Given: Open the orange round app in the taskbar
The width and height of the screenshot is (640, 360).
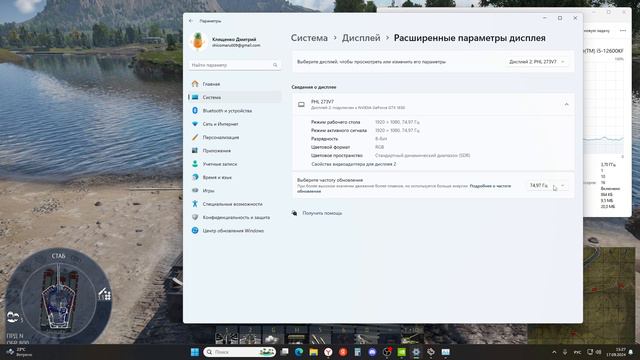Looking at the screenshot, I should pos(343,352).
